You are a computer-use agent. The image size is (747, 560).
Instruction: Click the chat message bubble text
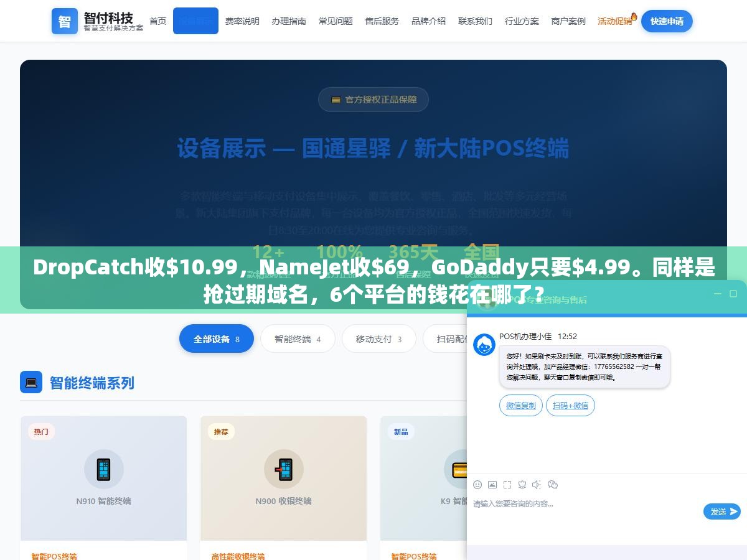click(585, 367)
